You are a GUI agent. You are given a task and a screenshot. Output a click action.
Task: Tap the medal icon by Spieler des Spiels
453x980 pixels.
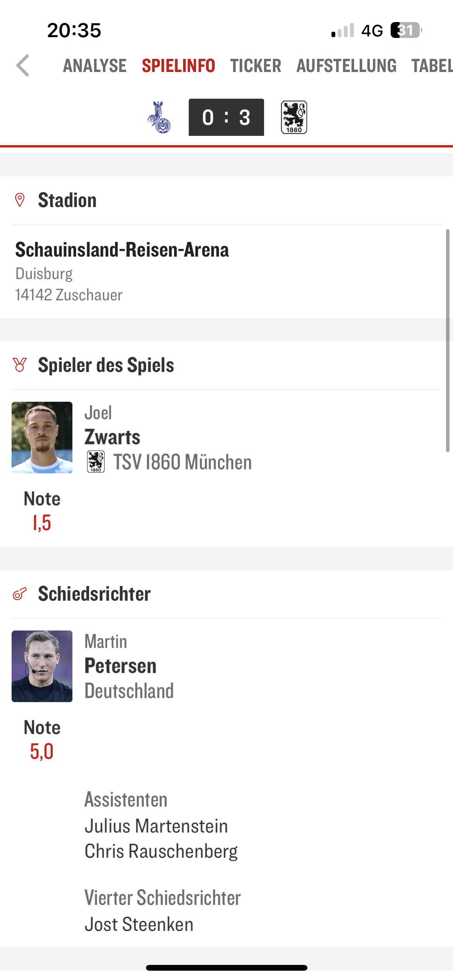point(20,365)
